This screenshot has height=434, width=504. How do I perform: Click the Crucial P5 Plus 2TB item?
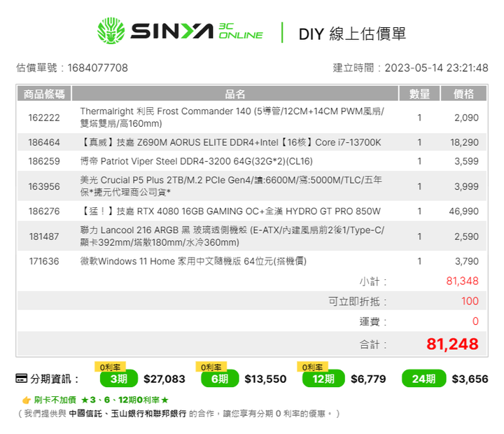click(231, 186)
